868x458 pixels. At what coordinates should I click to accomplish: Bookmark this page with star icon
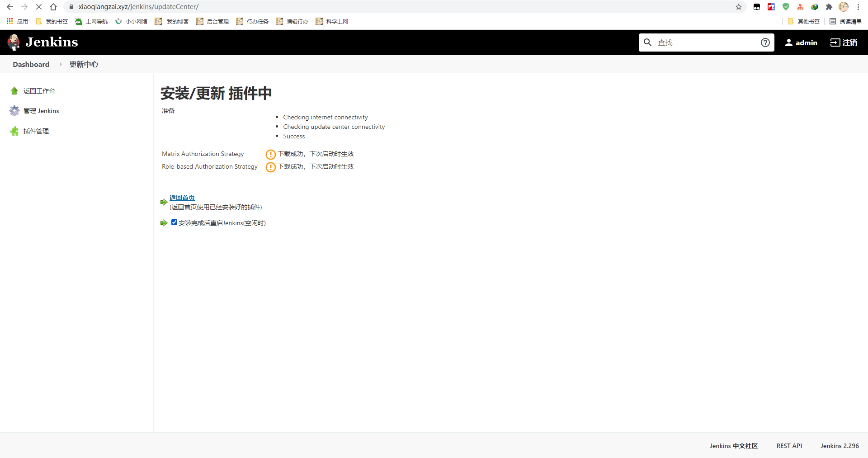(x=739, y=7)
